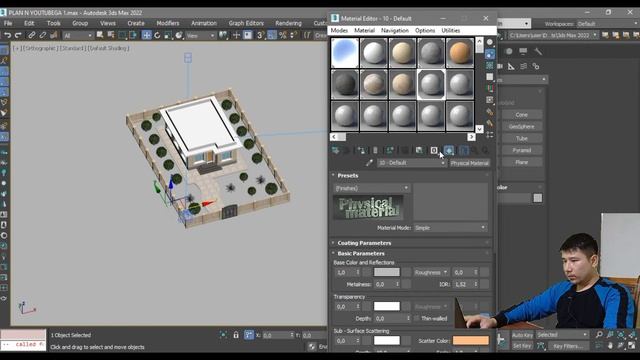Click the Key Filters button

(x=568, y=346)
